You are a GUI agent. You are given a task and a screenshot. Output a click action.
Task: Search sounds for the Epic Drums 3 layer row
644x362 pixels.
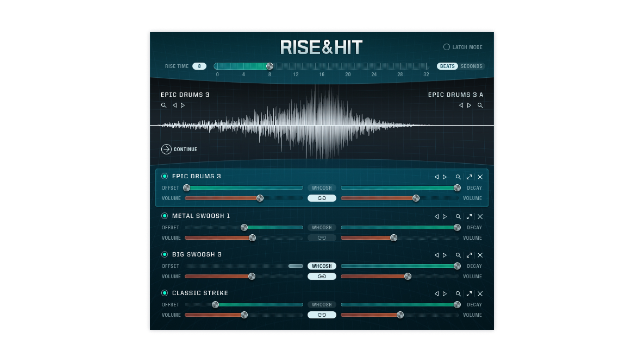(458, 177)
